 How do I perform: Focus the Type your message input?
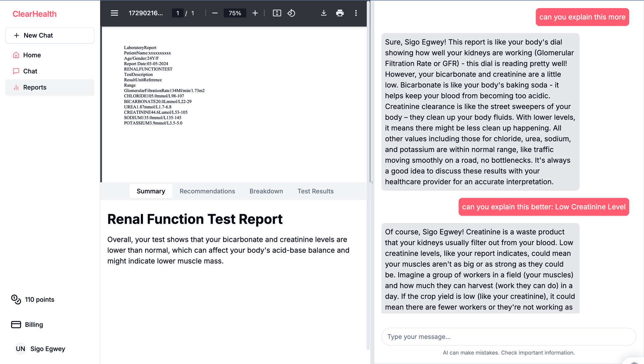point(508,336)
